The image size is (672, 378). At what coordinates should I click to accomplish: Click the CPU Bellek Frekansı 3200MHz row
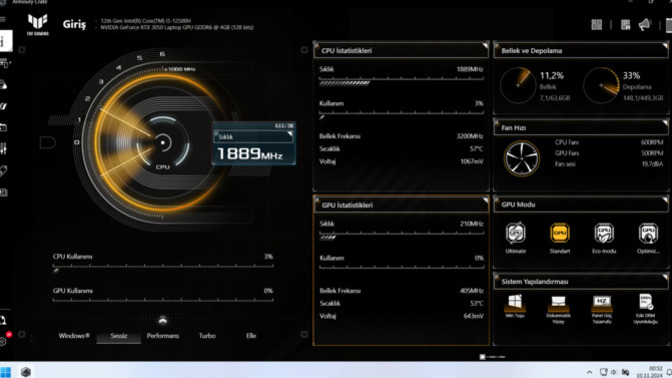pos(401,136)
